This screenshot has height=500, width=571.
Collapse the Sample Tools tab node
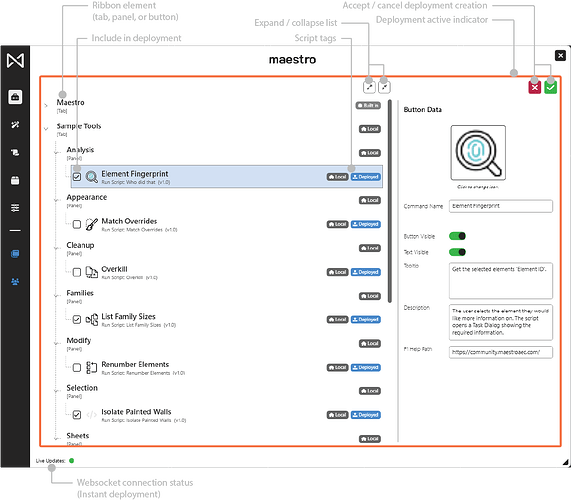(x=46, y=129)
